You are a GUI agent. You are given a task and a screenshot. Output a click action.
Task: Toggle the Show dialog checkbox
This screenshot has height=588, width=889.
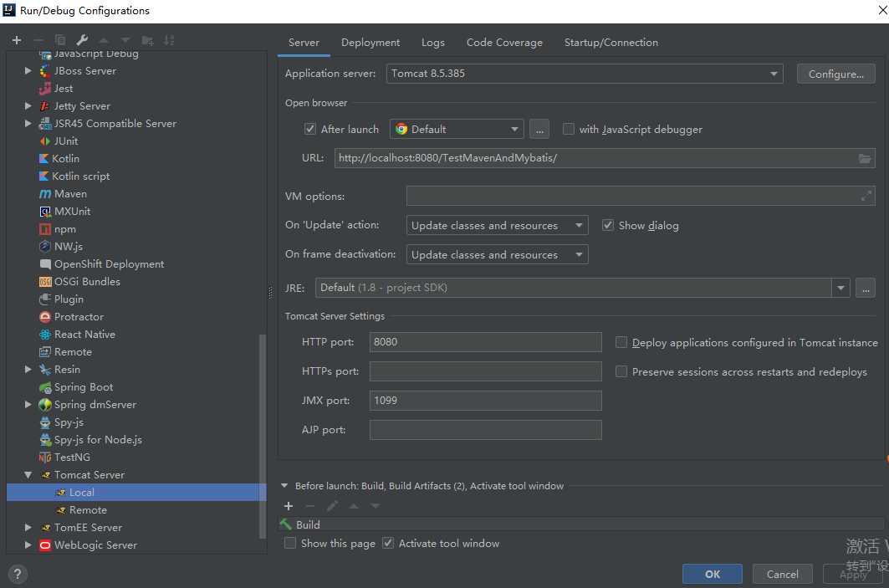coord(608,225)
